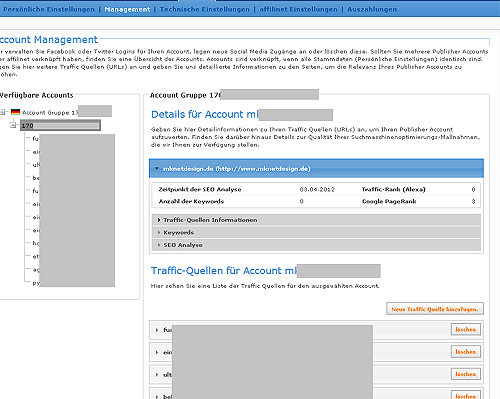Click the Verfügbare Accounts heading
Viewport: 500px width, 399px height.
tap(36, 95)
